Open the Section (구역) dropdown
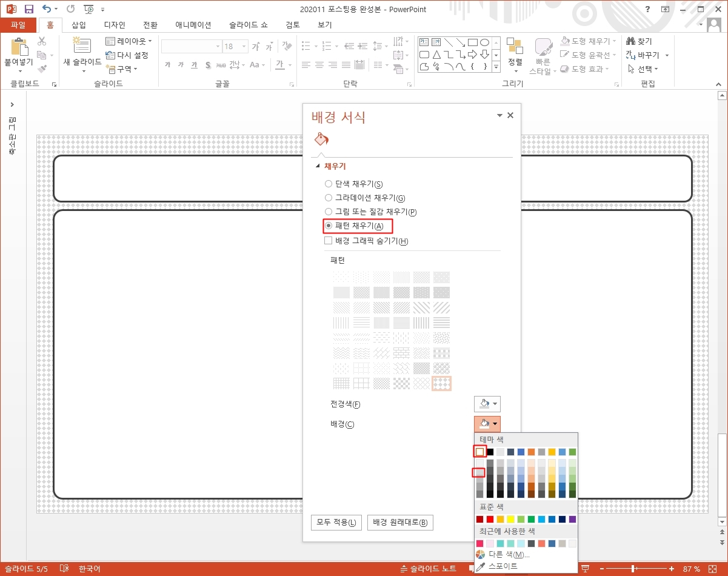The height and width of the screenshot is (576, 728). [122, 69]
